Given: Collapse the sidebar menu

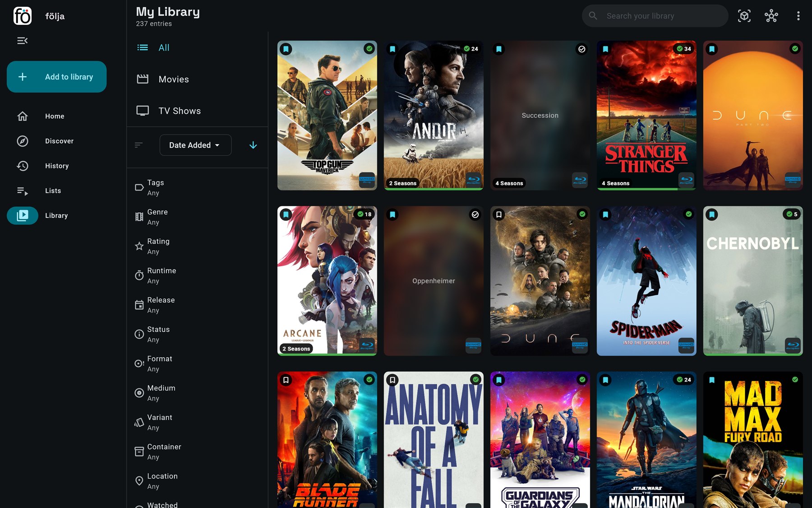Looking at the screenshot, I should (x=23, y=41).
